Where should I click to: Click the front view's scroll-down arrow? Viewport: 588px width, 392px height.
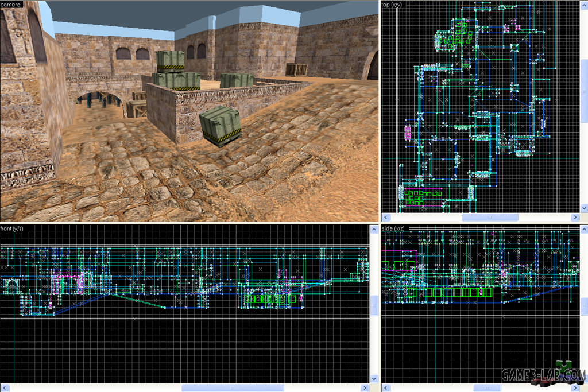374,379
